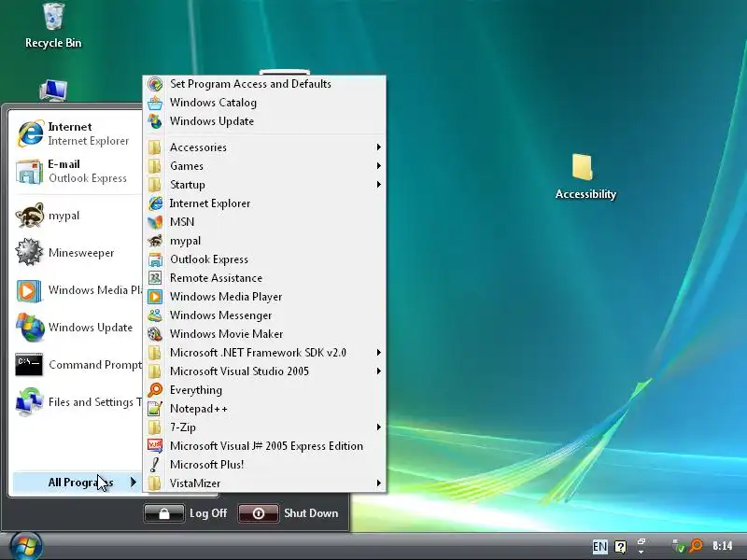This screenshot has height=560, width=747.
Task: Click the Microsoft Visual J# 2005 icon
Action: click(x=155, y=446)
